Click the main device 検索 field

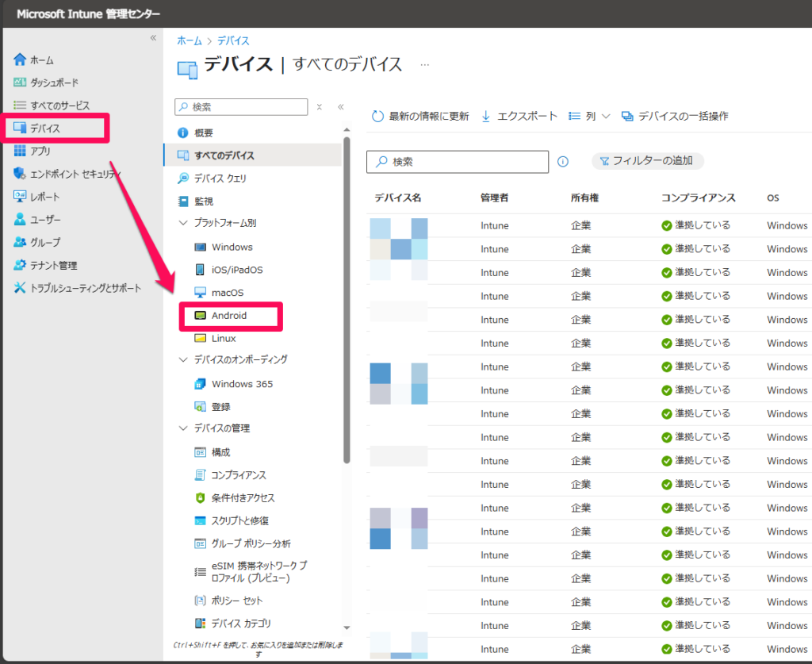(x=458, y=162)
